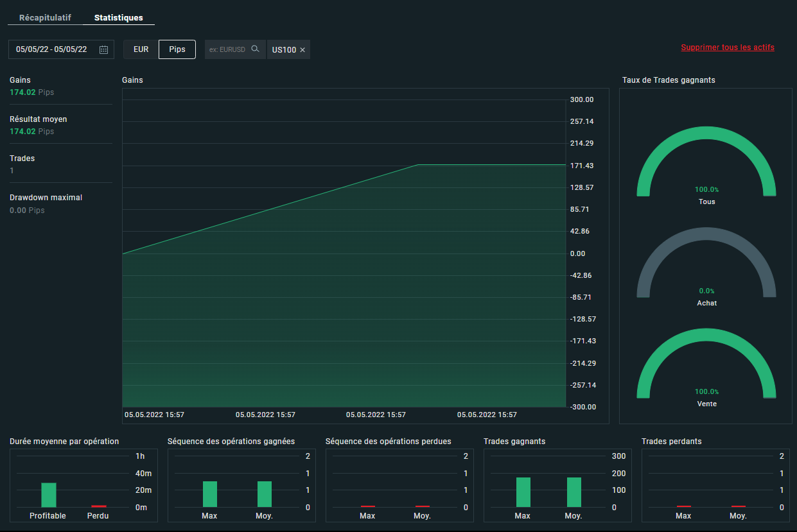Open the Récapitulatif tab
Viewport: 797px width, 532px height.
tap(45, 17)
